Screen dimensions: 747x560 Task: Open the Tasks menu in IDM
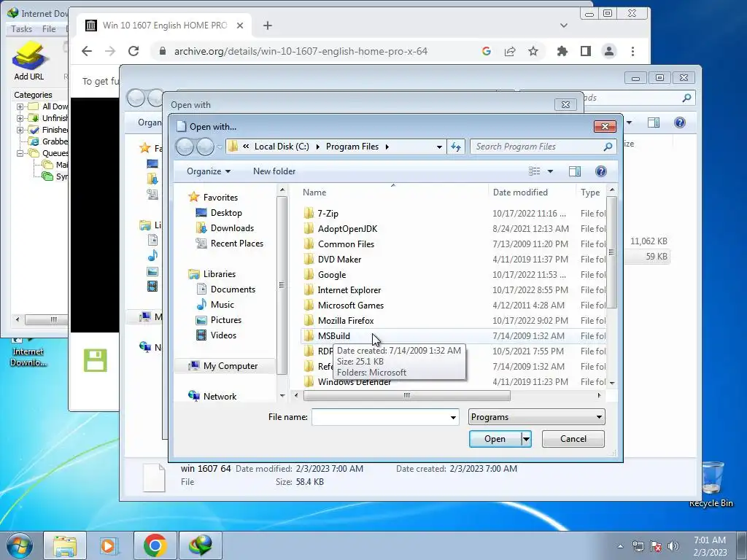click(x=21, y=29)
